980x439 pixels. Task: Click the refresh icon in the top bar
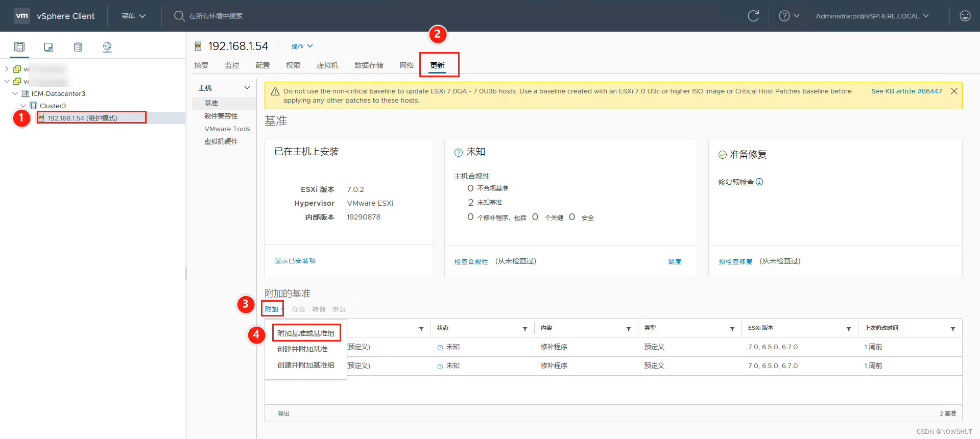[753, 16]
